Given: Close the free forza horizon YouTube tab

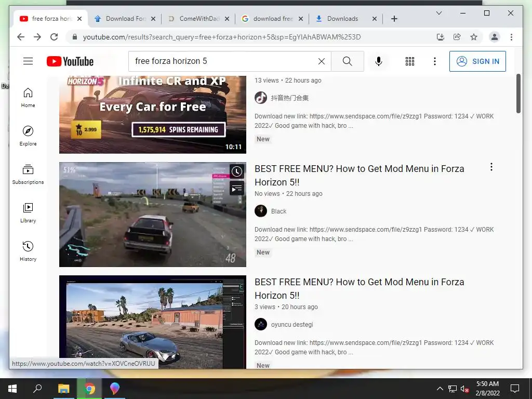Looking at the screenshot, I should pyautogui.click(x=79, y=19).
